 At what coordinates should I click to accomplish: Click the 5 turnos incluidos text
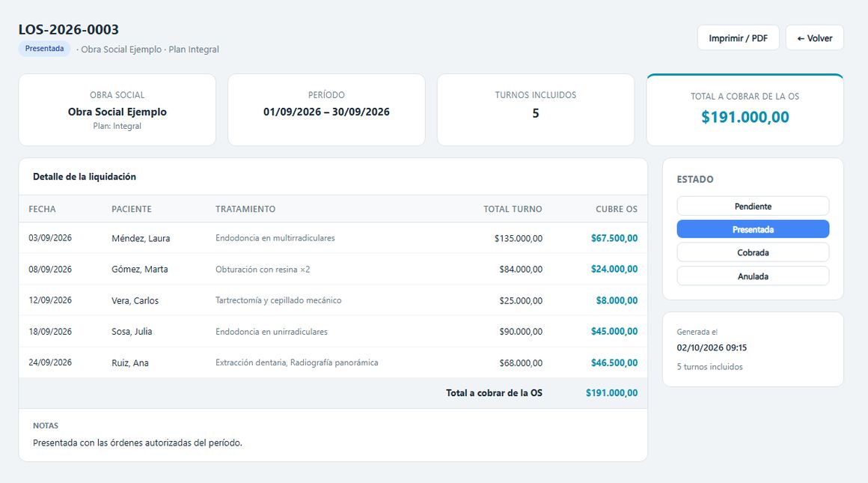(x=709, y=367)
